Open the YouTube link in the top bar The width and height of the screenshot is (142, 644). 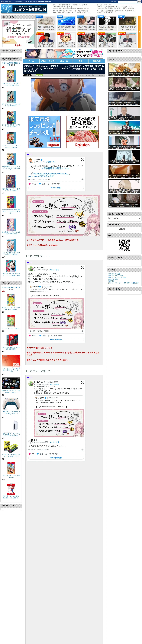point(48,2)
